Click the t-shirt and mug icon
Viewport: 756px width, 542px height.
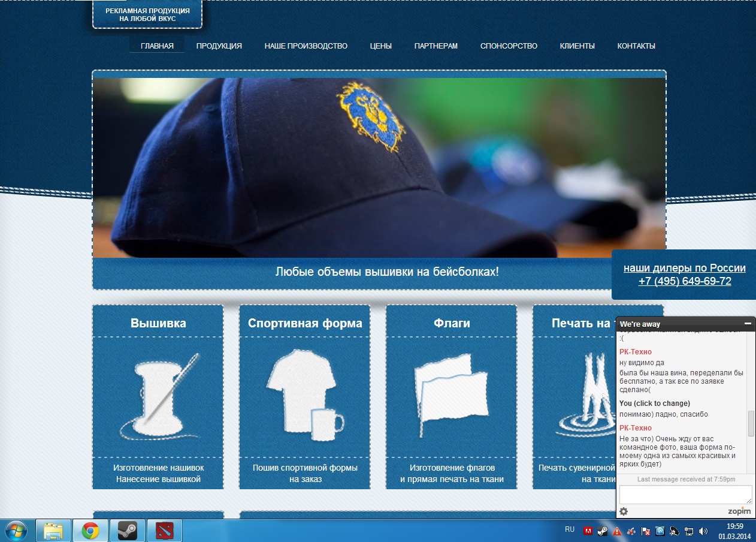pos(305,395)
